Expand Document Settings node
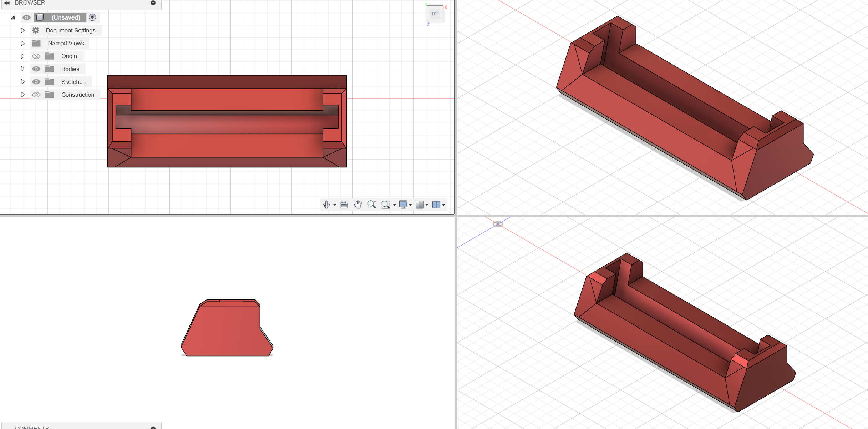Screen dimensions: 868x429 (x=22, y=30)
